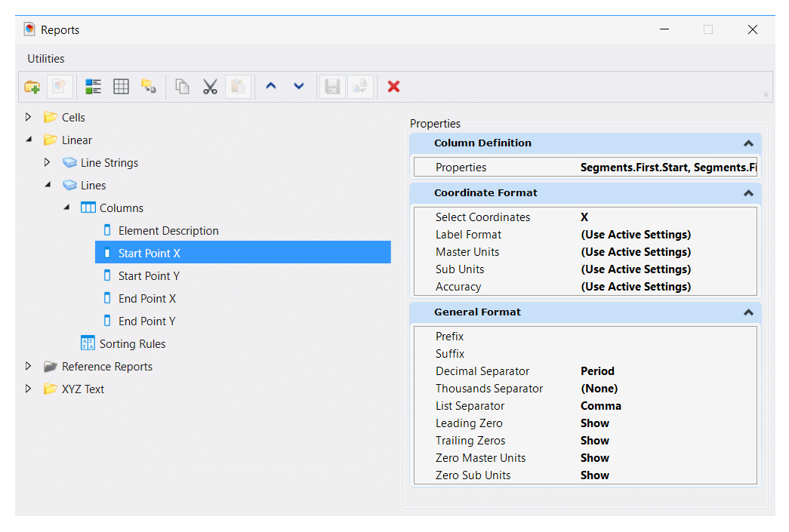Viewport: 789px width, 532px height.
Task: Copy the selected item with Copy icon
Action: [x=182, y=87]
